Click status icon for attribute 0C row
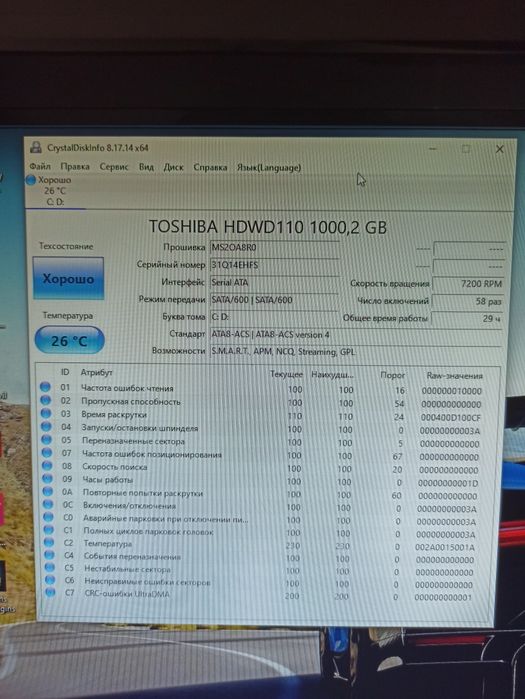 click(48, 505)
